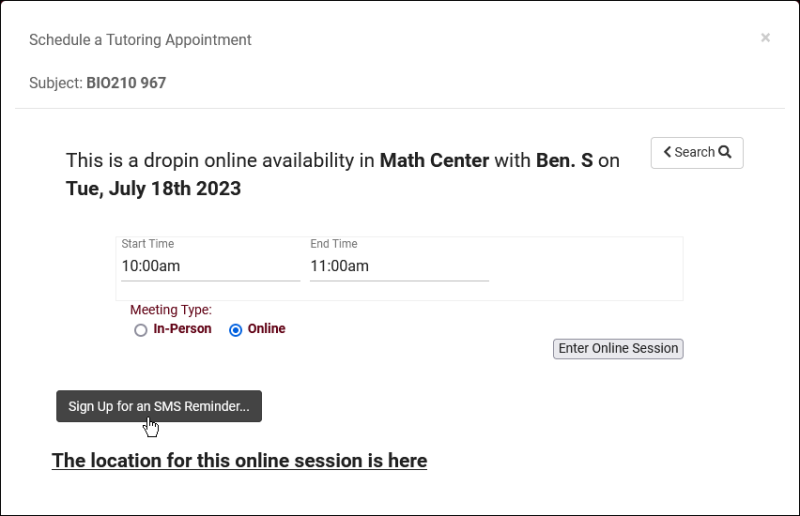Click the tutor name Ben. S

[x=564, y=160]
